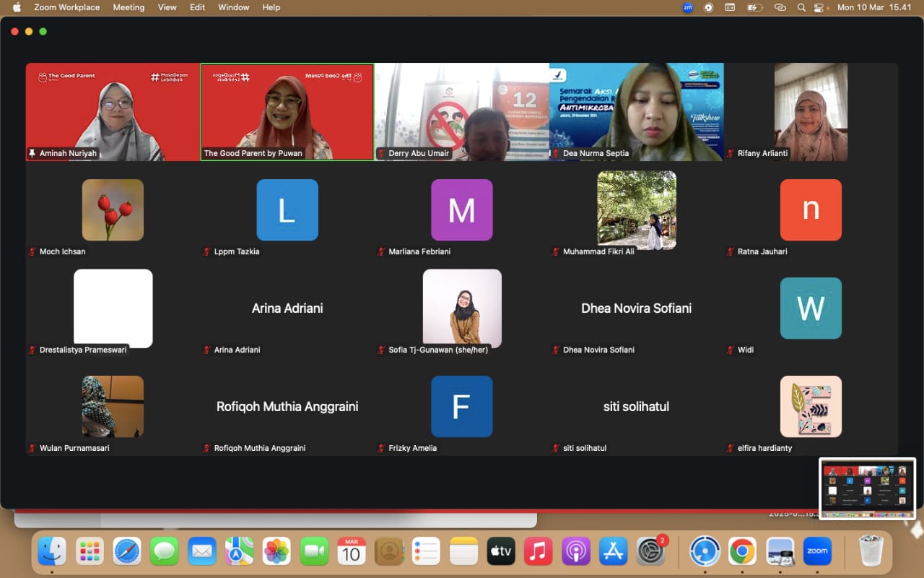This screenshot has height=578, width=924.
Task: Open the Apple menu
Action: tap(17, 7)
